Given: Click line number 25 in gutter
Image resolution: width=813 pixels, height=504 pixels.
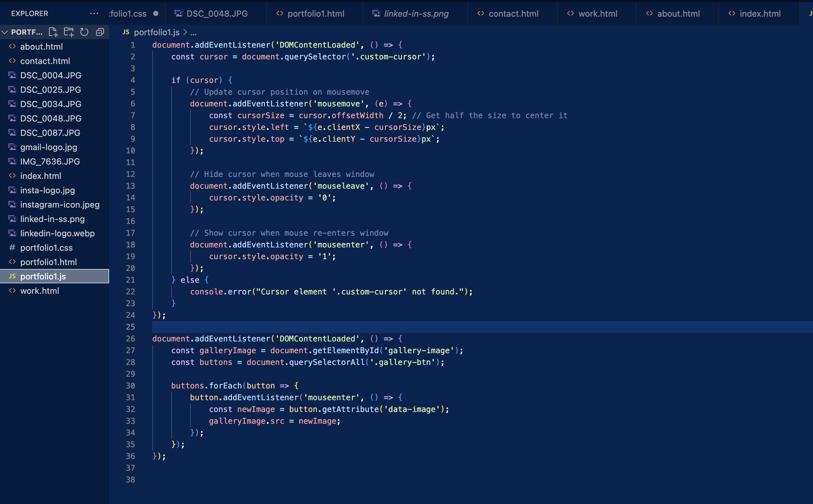Looking at the screenshot, I should (x=130, y=327).
